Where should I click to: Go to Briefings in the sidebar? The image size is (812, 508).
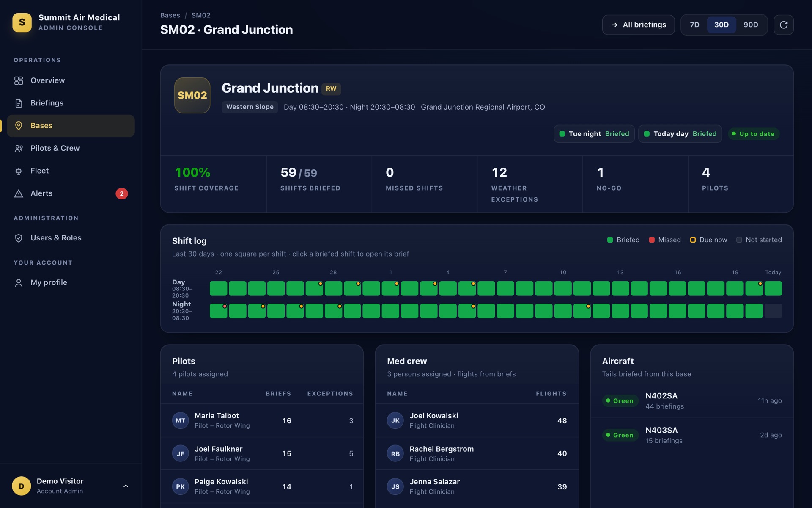pyautogui.click(x=71, y=103)
